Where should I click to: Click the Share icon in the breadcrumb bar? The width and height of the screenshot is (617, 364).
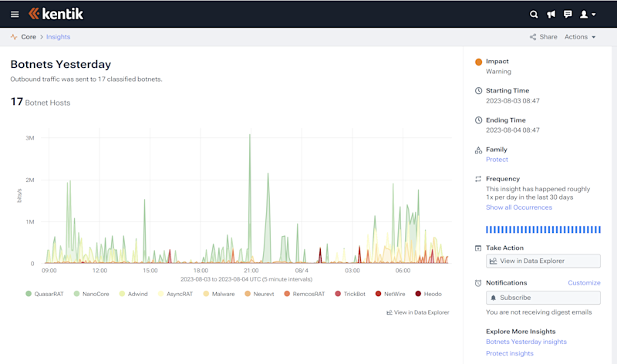(x=533, y=37)
